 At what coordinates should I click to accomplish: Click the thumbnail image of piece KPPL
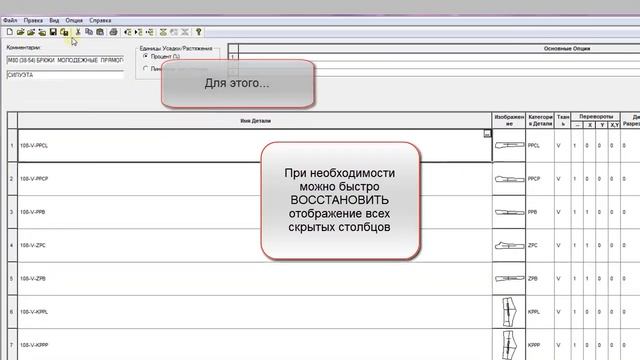(x=509, y=312)
